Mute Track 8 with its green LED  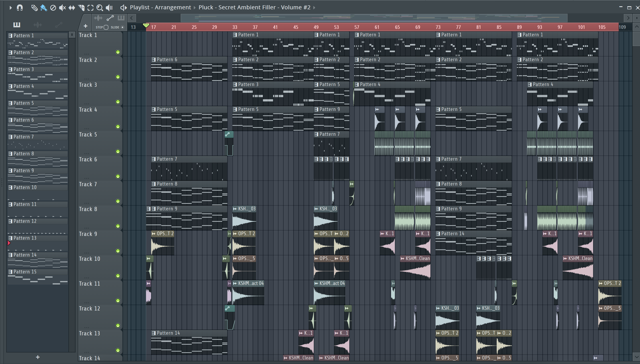(x=118, y=226)
